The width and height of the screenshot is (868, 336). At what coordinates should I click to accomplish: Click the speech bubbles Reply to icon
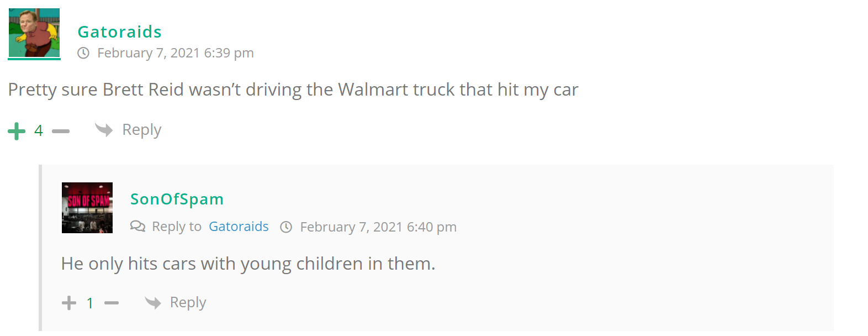click(x=137, y=227)
